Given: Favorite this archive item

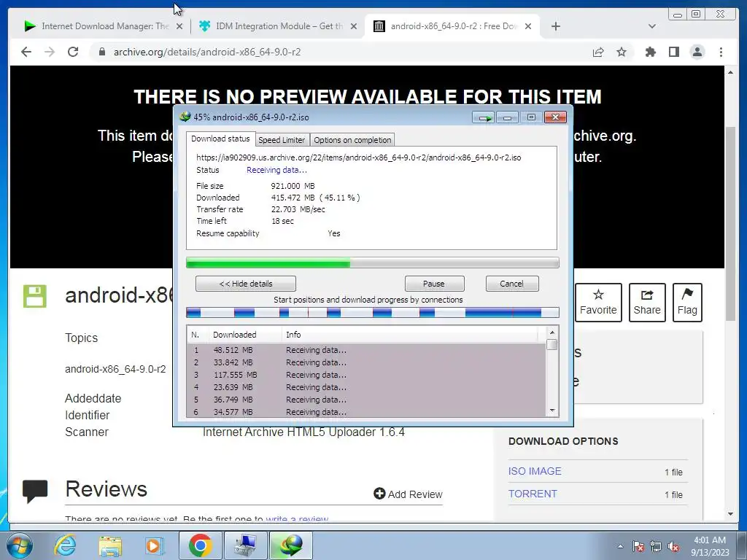Looking at the screenshot, I should coord(598,303).
